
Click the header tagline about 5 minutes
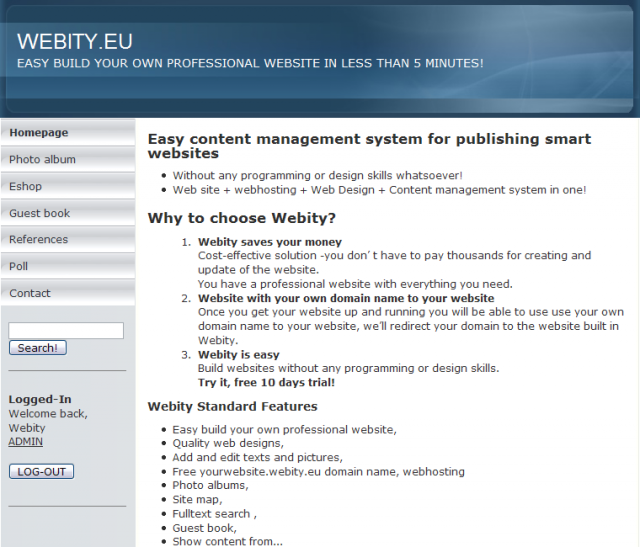(250, 64)
